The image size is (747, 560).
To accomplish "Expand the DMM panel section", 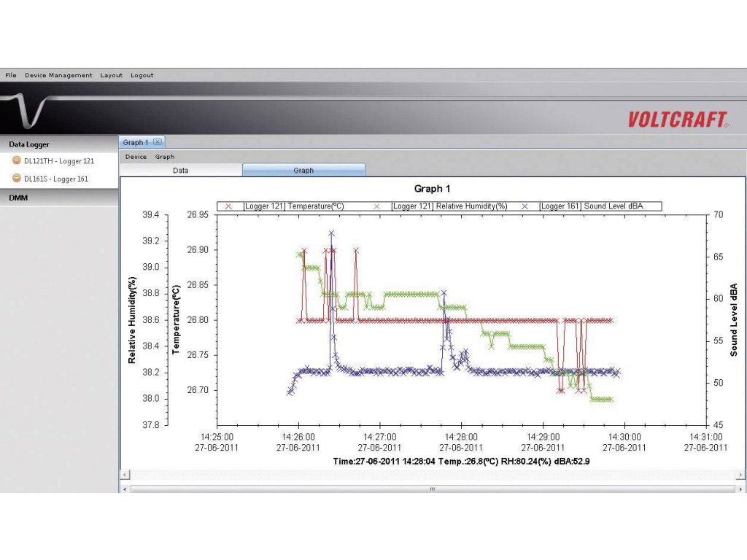I will coord(59,198).
